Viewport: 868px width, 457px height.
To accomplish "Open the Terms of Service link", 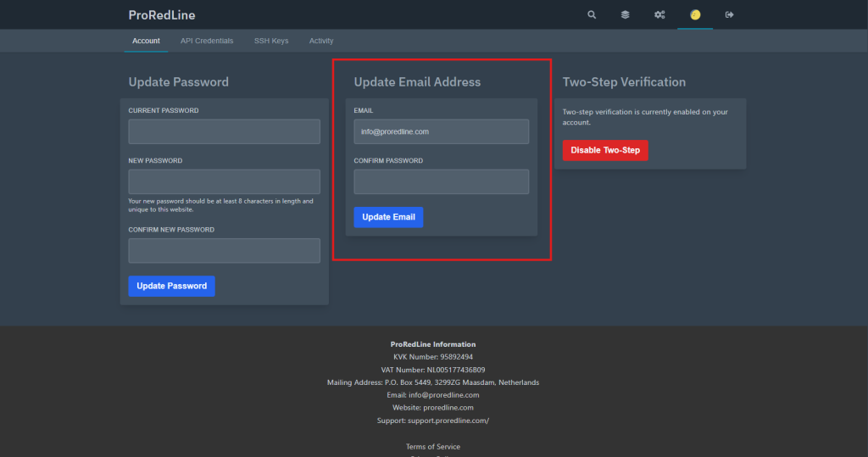I will 433,447.
